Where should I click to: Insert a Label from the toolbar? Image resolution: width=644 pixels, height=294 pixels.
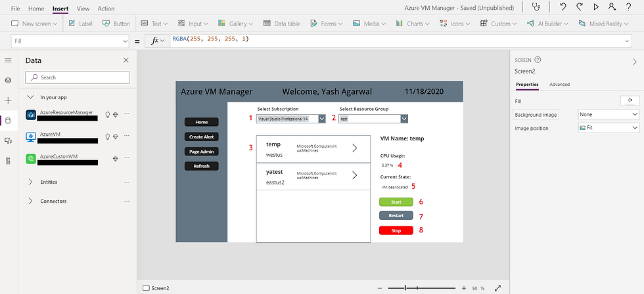pyautogui.click(x=80, y=24)
